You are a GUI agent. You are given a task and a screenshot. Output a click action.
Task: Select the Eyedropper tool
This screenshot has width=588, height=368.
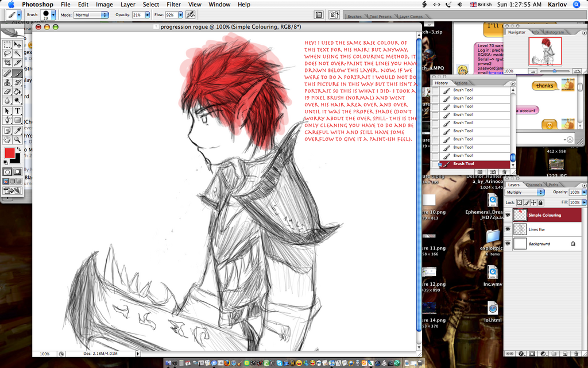(x=17, y=131)
